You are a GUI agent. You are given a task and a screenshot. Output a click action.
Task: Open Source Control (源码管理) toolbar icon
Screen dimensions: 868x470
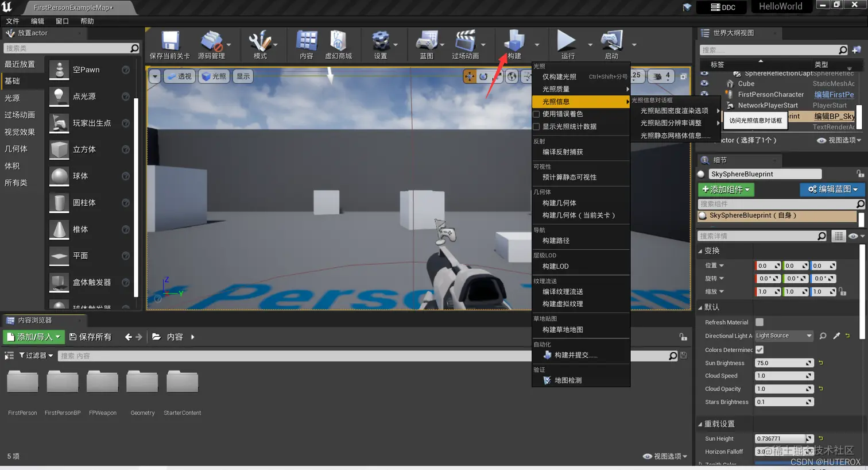pos(211,41)
